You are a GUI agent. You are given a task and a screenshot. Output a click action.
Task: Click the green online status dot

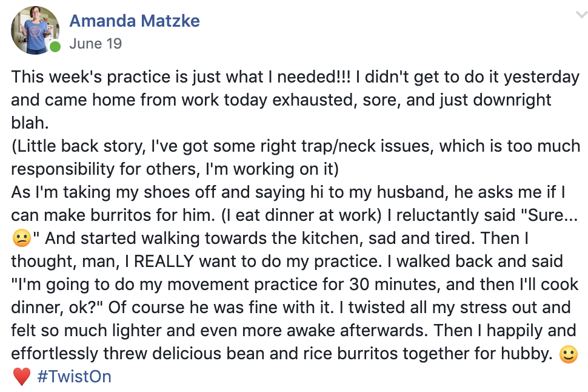(55, 47)
